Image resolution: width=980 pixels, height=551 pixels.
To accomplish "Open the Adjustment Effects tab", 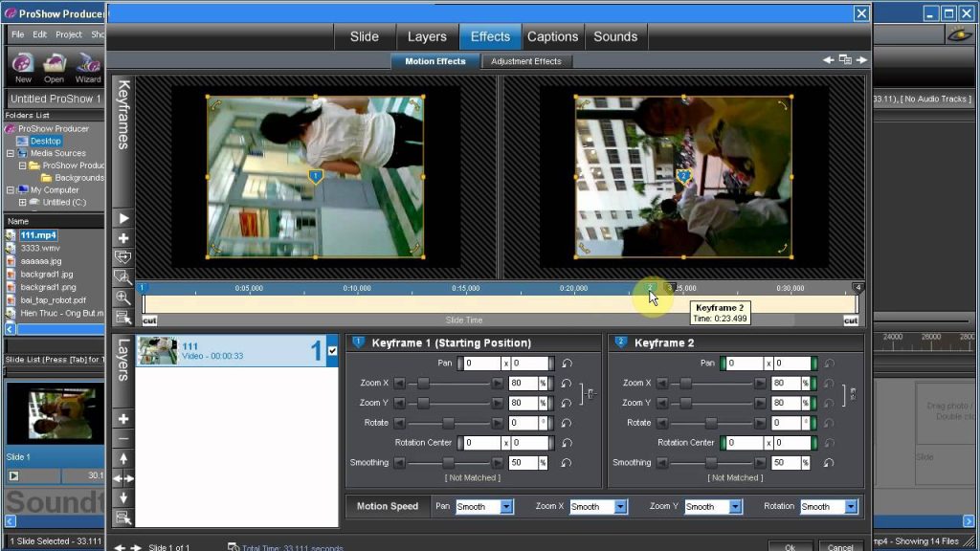I will click(525, 61).
